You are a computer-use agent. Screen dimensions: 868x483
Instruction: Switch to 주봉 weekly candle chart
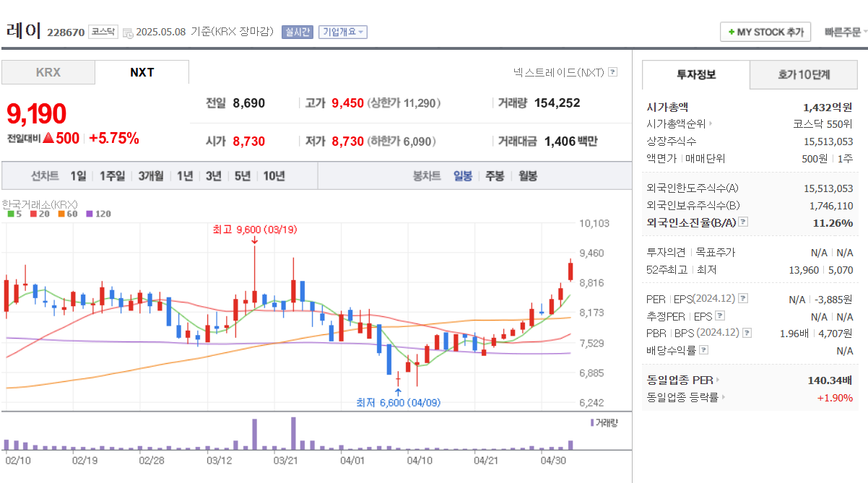495,176
